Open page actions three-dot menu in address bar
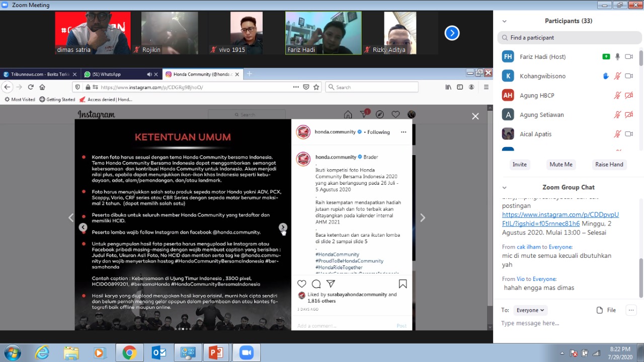The height and width of the screenshot is (362, 644). point(296,87)
